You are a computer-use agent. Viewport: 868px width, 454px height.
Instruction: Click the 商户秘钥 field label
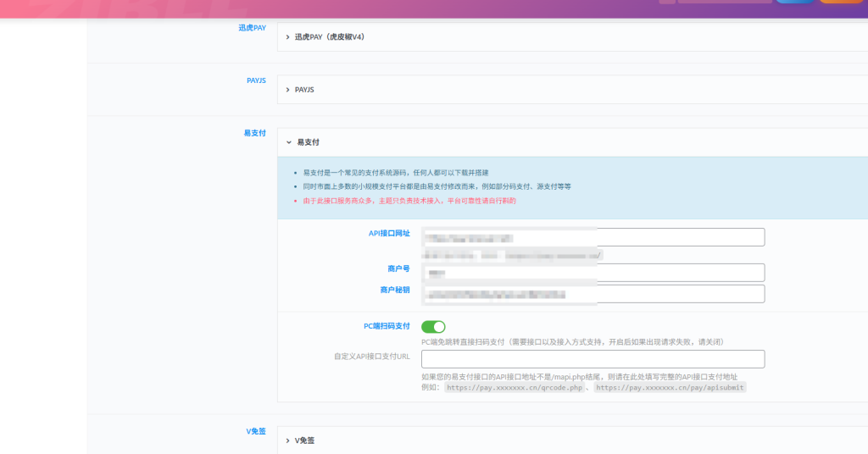pos(395,290)
